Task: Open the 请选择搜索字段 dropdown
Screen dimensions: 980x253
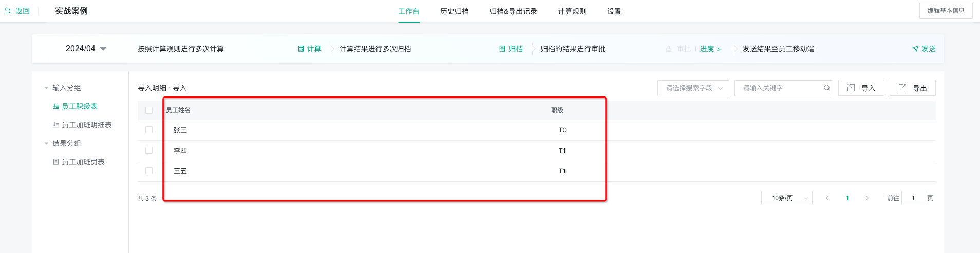Action: 693,88
